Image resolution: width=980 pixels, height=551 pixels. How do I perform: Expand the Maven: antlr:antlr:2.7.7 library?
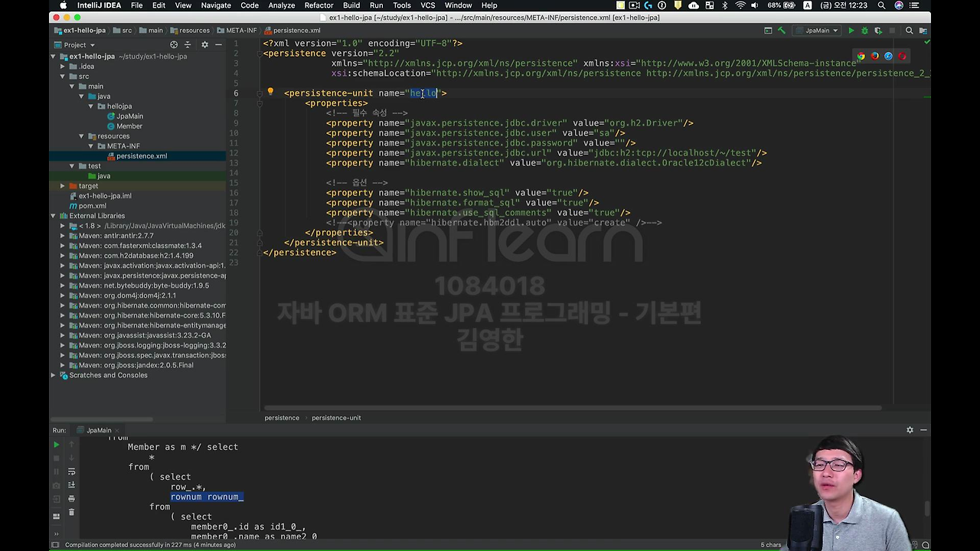(63, 236)
